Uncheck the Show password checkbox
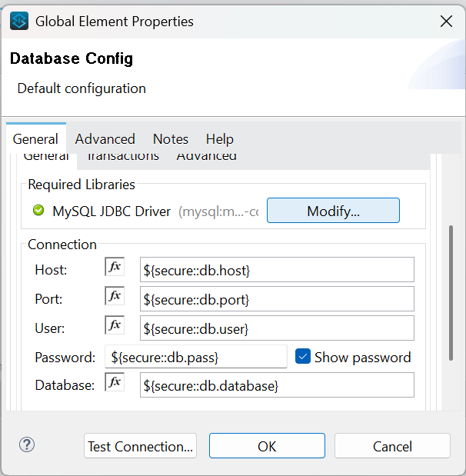Viewport: 466px width, 476px height. (303, 357)
